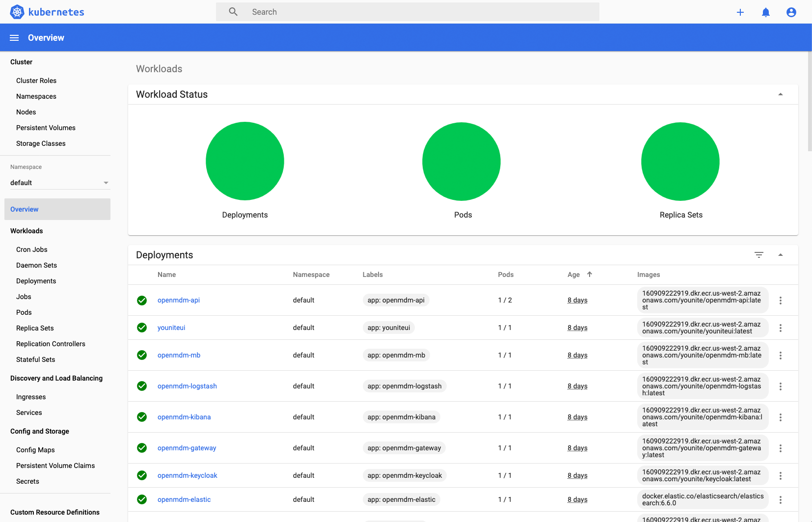
Task: Open Services in sidebar
Action: point(29,412)
